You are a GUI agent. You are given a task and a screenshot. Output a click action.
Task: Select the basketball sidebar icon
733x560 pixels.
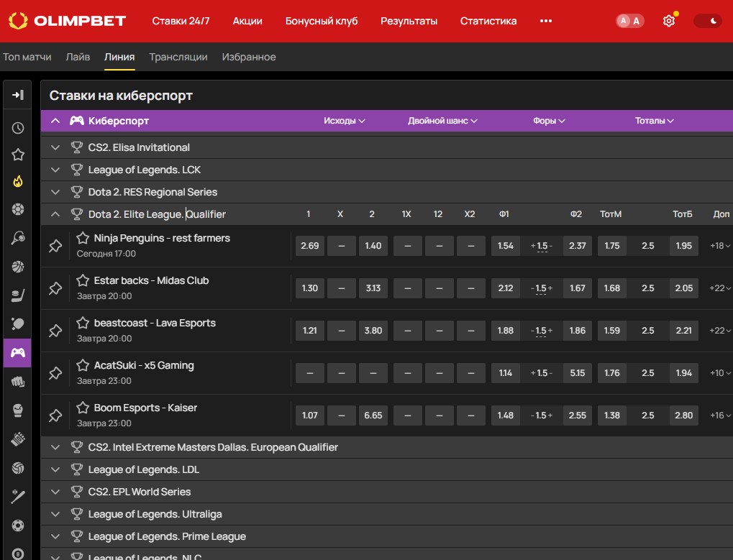click(x=18, y=267)
